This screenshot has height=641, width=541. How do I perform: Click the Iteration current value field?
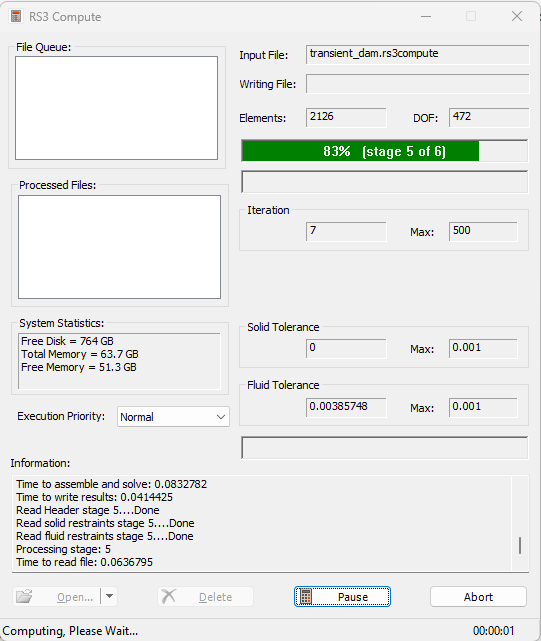coord(346,232)
